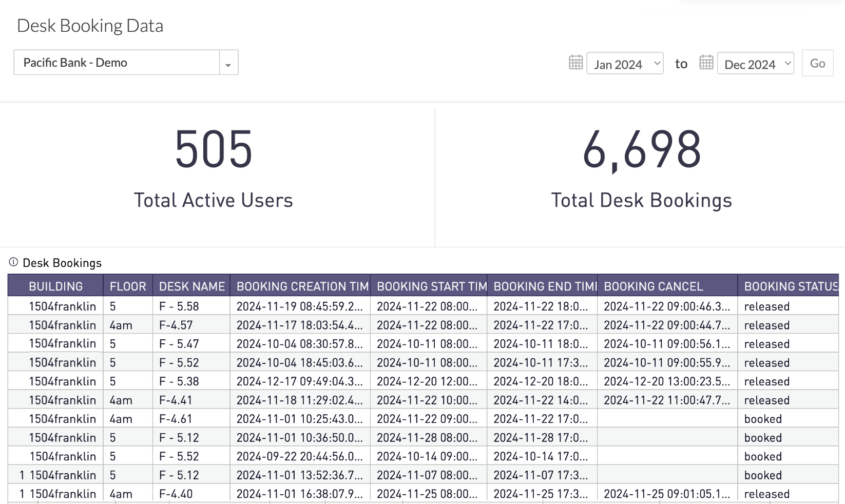
Task: Click the 6,698 Total Desk Bookings figure
Action: click(x=641, y=150)
